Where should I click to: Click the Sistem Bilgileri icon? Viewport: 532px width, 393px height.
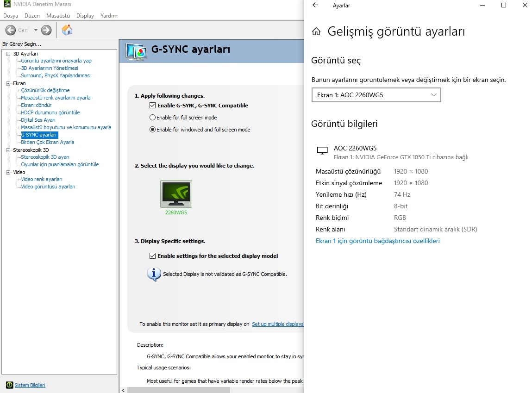[10, 385]
